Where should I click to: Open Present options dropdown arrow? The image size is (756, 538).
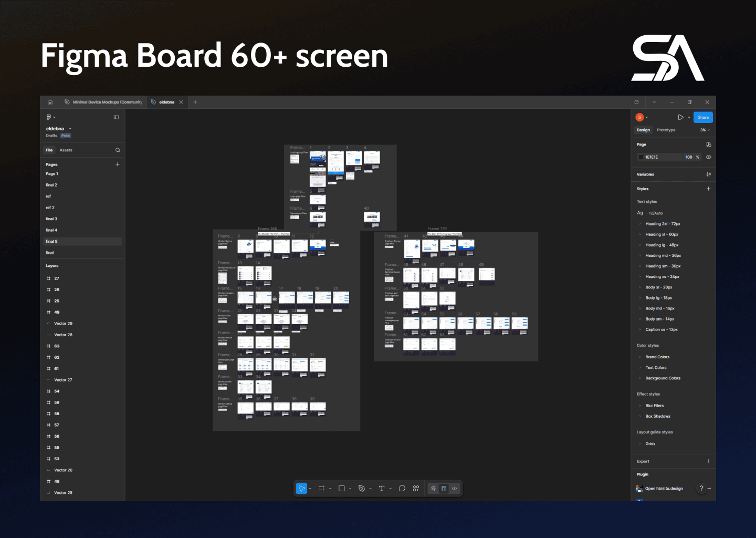point(689,117)
